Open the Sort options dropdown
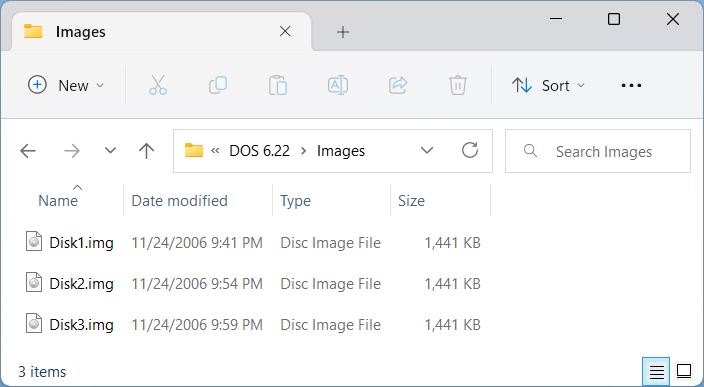 (x=548, y=85)
